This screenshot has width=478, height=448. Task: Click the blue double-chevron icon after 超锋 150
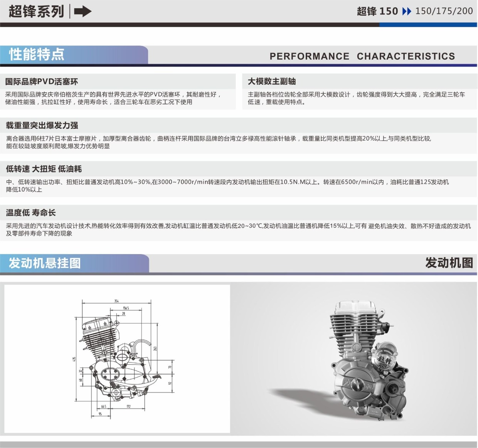406,11
